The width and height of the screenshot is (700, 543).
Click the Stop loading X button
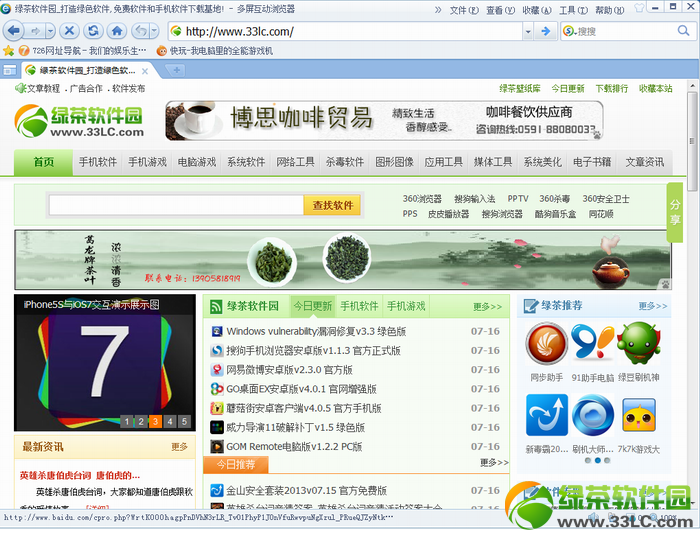coord(69,31)
